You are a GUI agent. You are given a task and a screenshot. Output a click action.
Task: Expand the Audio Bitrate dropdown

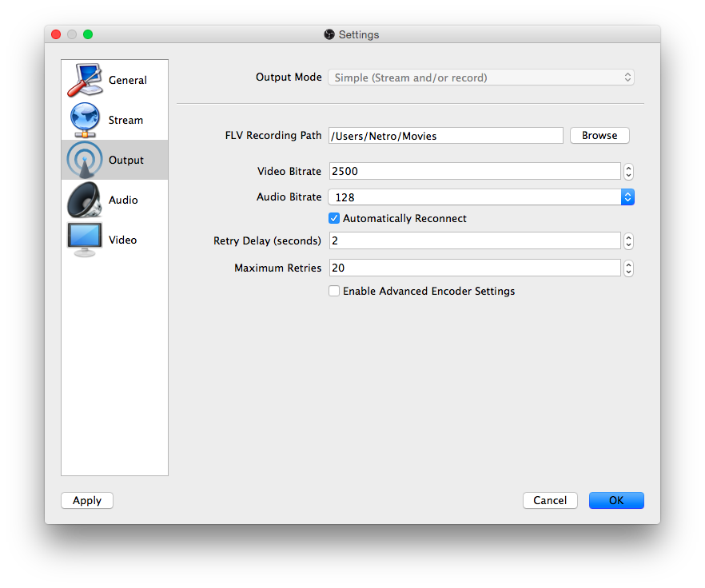coord(481,197)
